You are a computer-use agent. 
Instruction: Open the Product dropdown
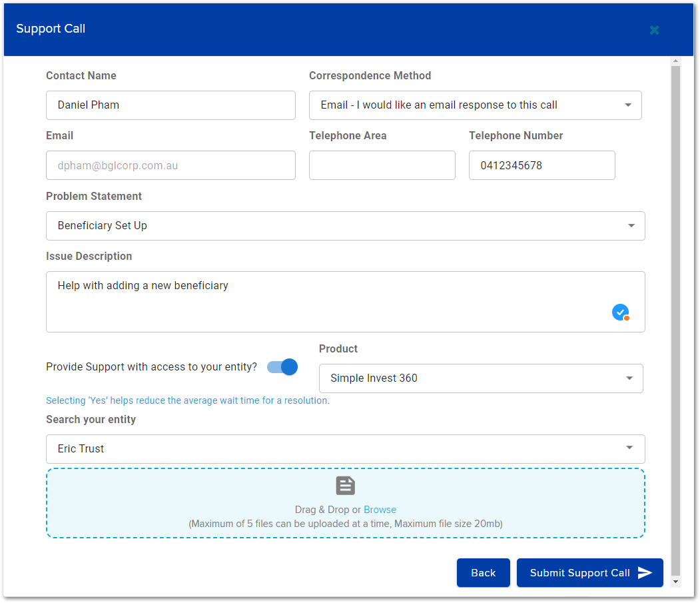[481, 378]
